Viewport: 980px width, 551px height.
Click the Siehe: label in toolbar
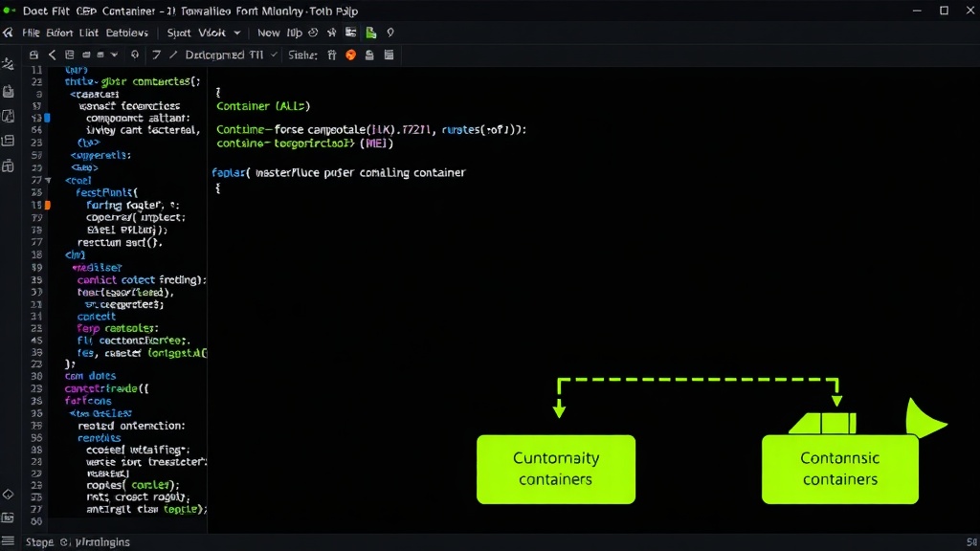(x=303, y=55)
